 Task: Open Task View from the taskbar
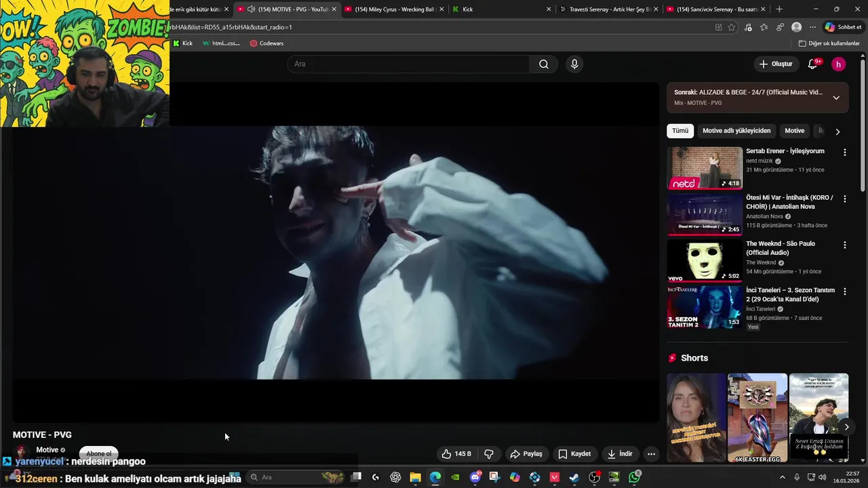coord(356,477)
